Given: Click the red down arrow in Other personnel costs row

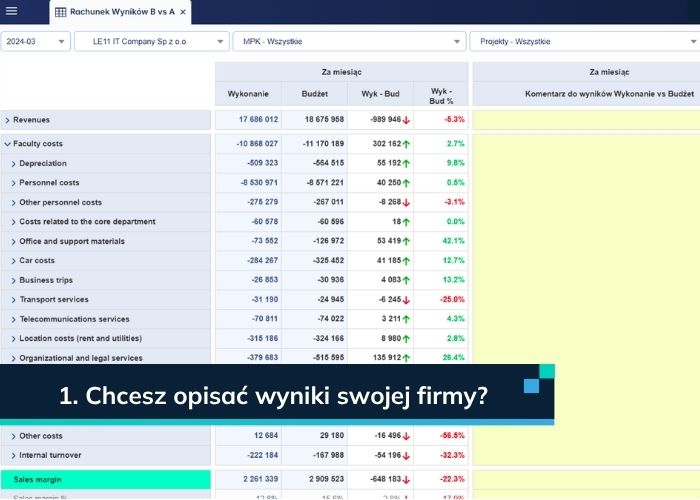Looking at the screenshot, I should coord(406,203).
